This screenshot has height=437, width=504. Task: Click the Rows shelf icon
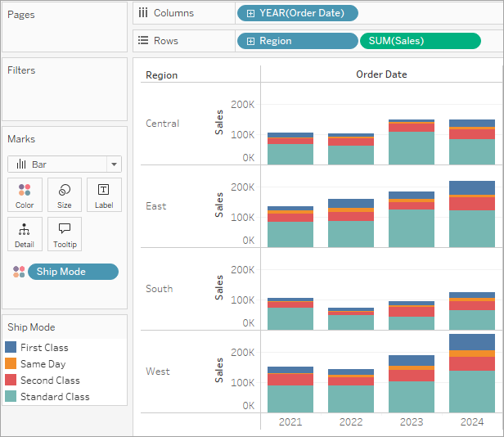click(143, 41)
